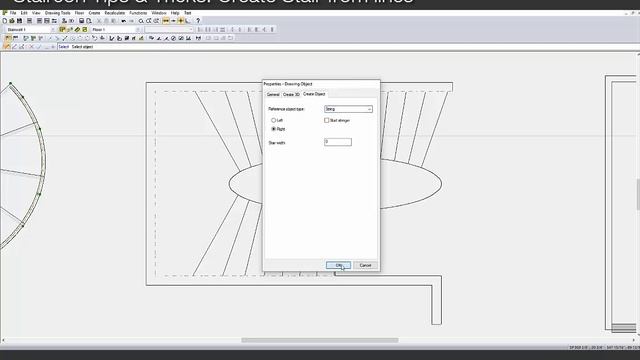Open the View menu
The height and width of the screenshot is (360, 640).
pyautogui.click(x=36, y=13)
